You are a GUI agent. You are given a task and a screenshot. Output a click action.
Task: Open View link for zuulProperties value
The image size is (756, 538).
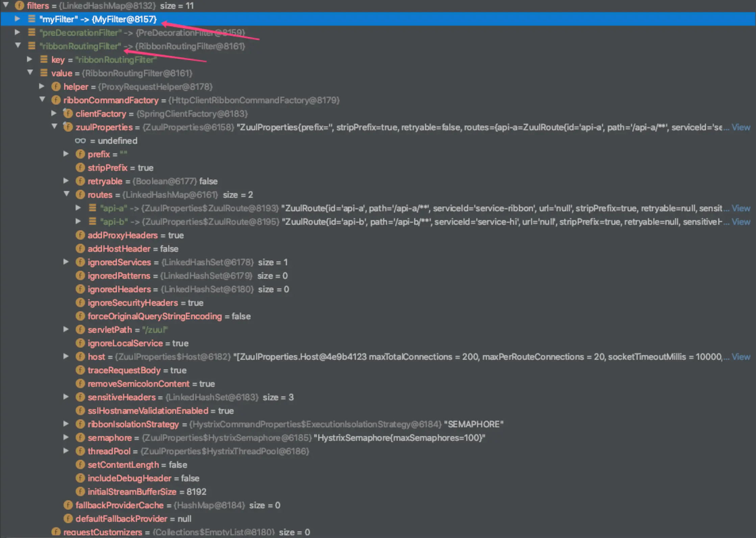741,127
